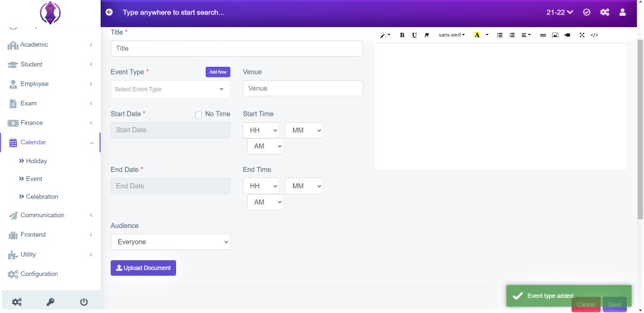Open the End Time AM/PM dropdown
Image resolution: width=644 pixels, height=313 pixels.
click(x=265, y=202)
